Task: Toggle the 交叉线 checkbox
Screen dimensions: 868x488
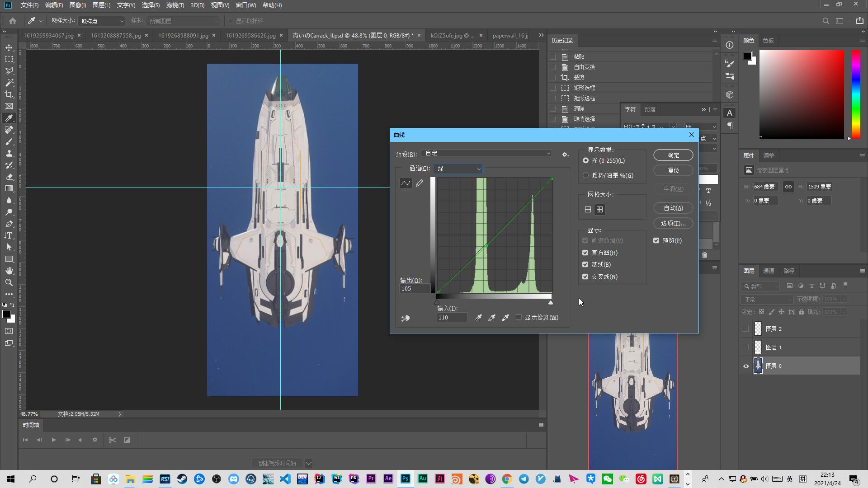Action: click(585, 277)
